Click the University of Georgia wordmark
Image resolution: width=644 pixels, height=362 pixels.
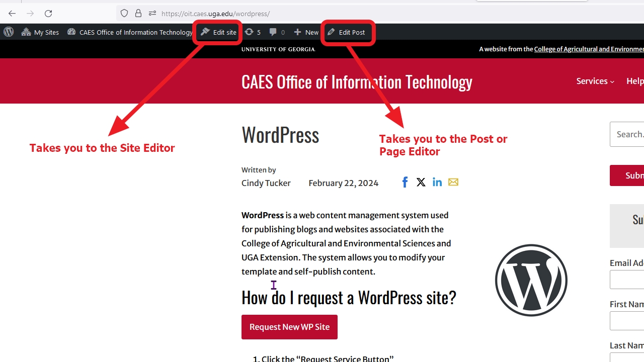point(278,49)
